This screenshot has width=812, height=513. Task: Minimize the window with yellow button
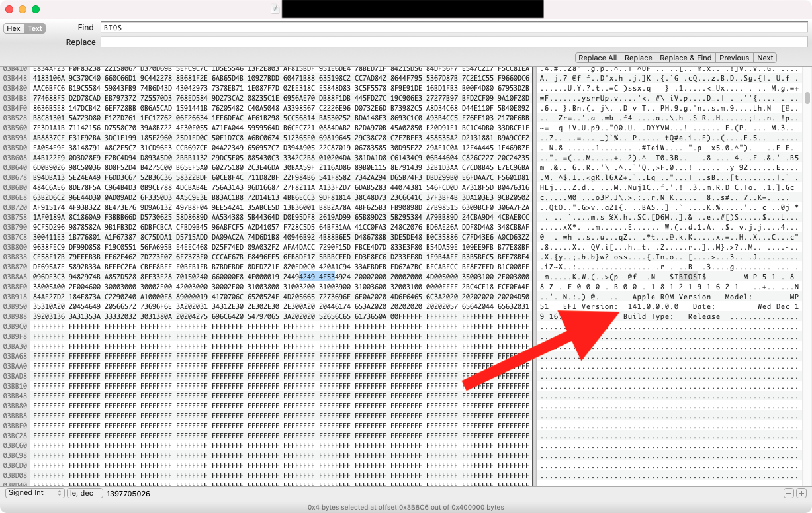tap(23, 9)
